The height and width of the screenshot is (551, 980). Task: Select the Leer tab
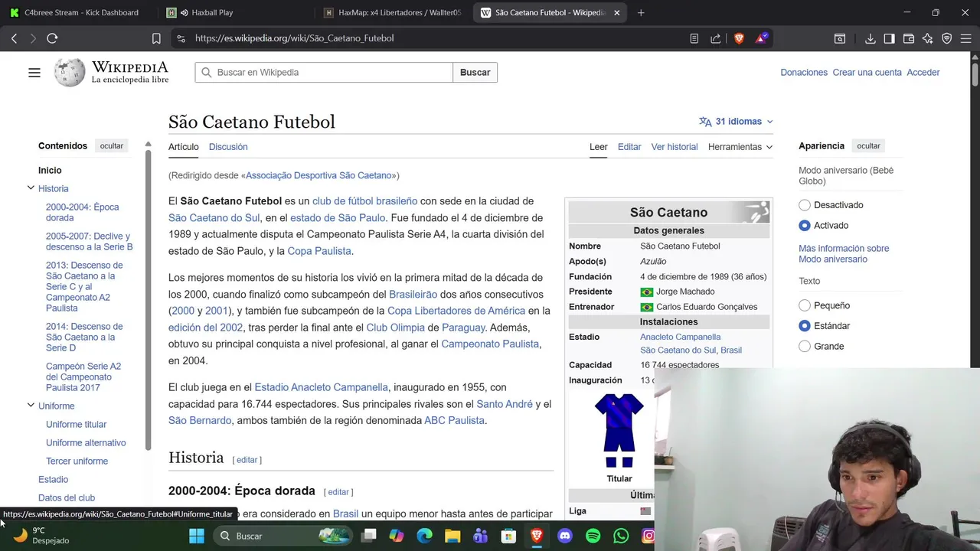tap(599, 147)
